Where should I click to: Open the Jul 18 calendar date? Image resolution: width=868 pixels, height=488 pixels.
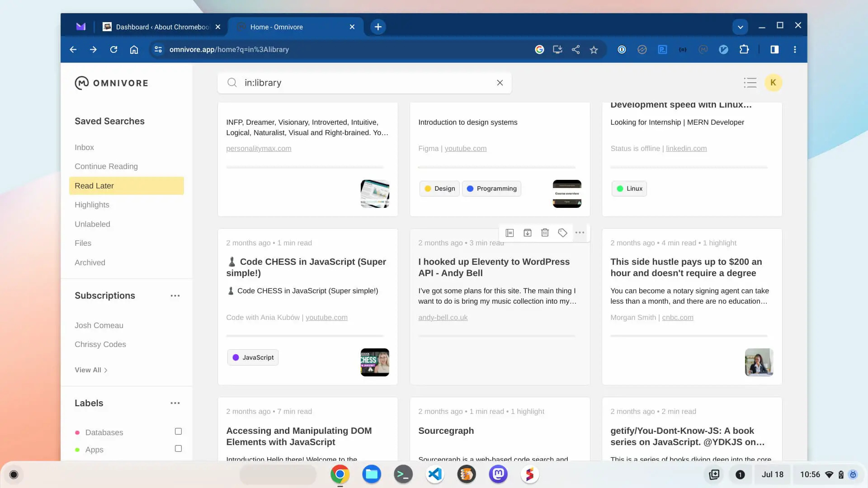coord(772,474)
